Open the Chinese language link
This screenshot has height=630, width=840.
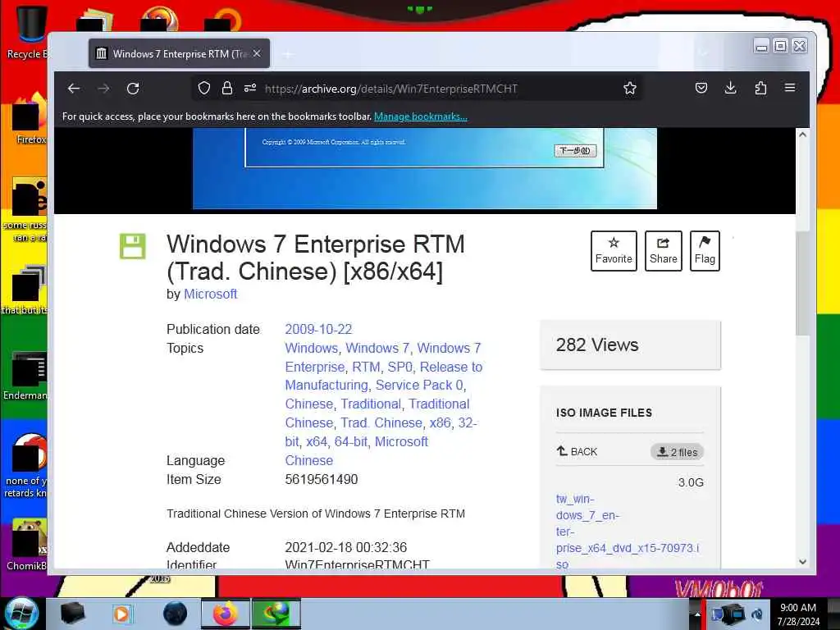pyautogui.click(x=308, y=460)
